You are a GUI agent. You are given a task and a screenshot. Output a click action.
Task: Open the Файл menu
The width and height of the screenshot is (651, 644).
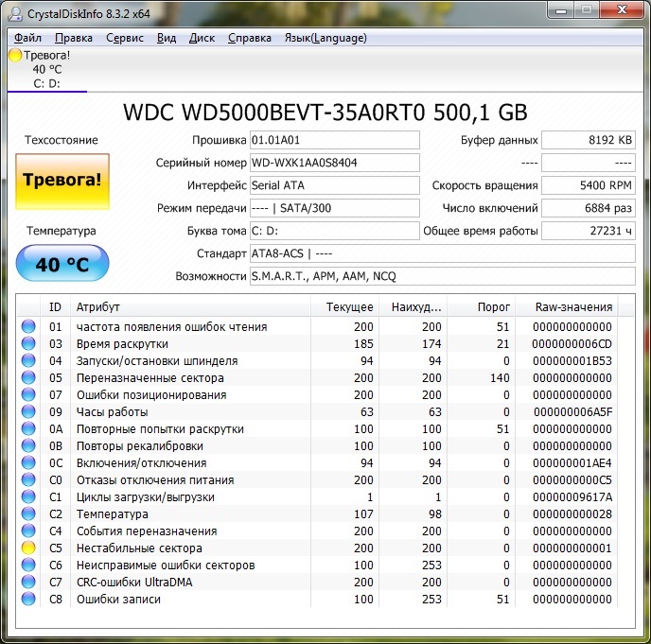[27, 38]
